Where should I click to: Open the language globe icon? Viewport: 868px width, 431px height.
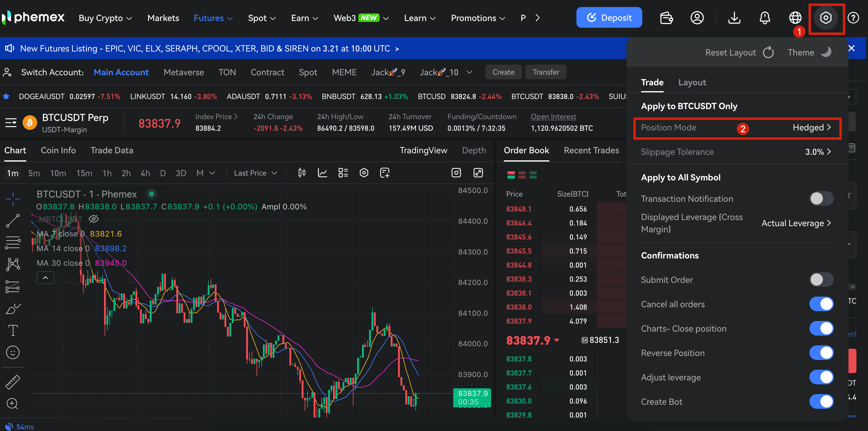coord(795,18)
